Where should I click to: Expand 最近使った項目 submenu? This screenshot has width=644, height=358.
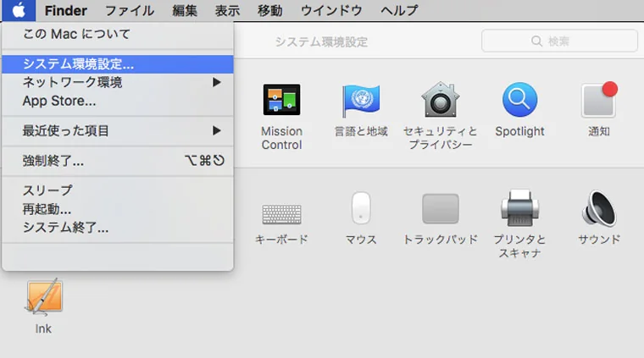click(x=118, y=131)
